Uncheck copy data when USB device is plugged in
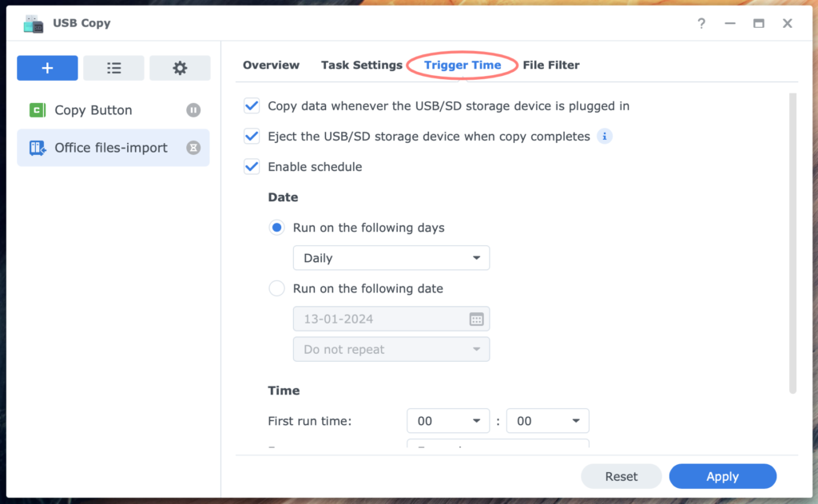Screen dimensions: 818x504 click(252, 105)
